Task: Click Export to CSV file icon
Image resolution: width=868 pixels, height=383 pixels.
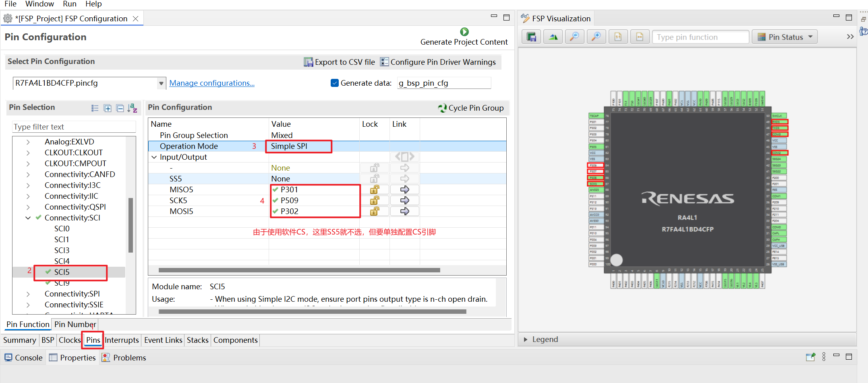Action: (x=308, y=62)
